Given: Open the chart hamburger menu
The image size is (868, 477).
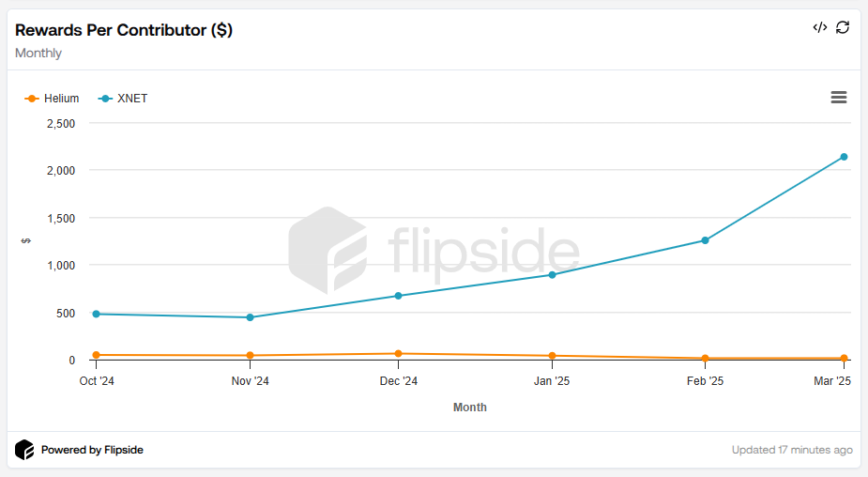Looking at the screenshot, I should pyautogui.click(x=839, y=98).
